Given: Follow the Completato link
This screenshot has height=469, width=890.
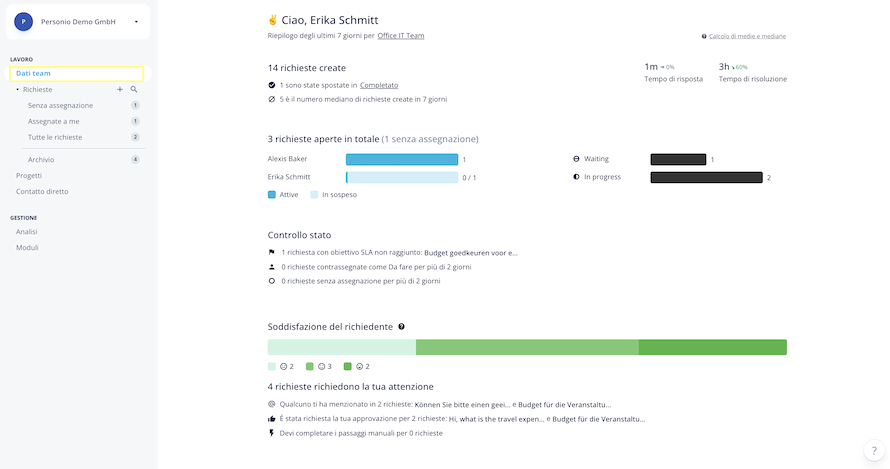Looking at the screenshot, I should pyautogui.click(x=379, y=85).
